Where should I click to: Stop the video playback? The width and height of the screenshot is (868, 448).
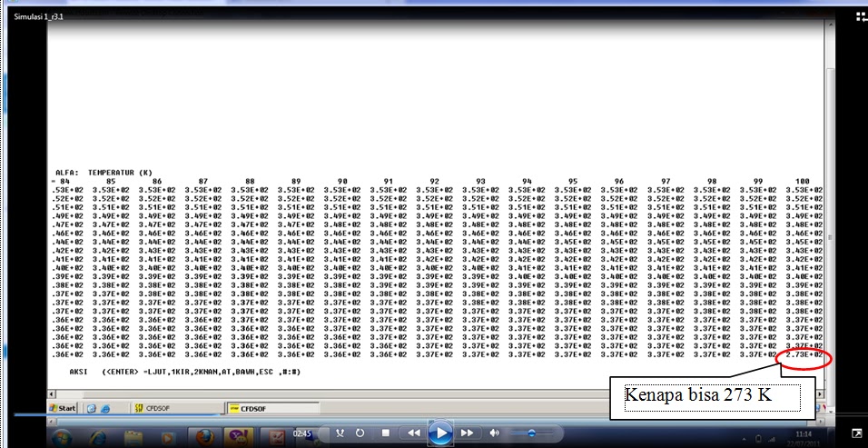tap(387, 433)
